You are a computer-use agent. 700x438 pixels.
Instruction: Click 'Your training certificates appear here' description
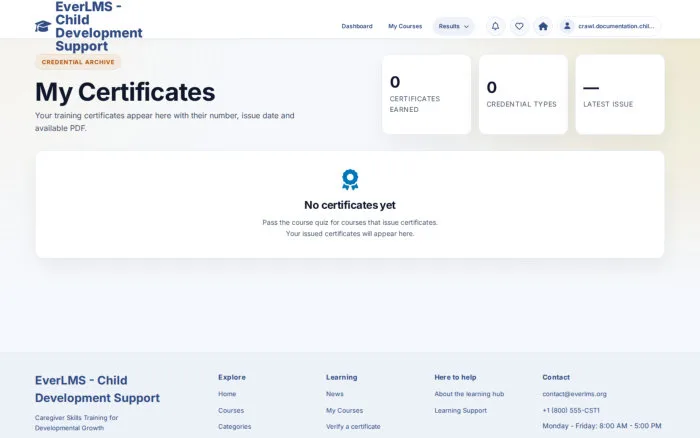coord(165,121)
